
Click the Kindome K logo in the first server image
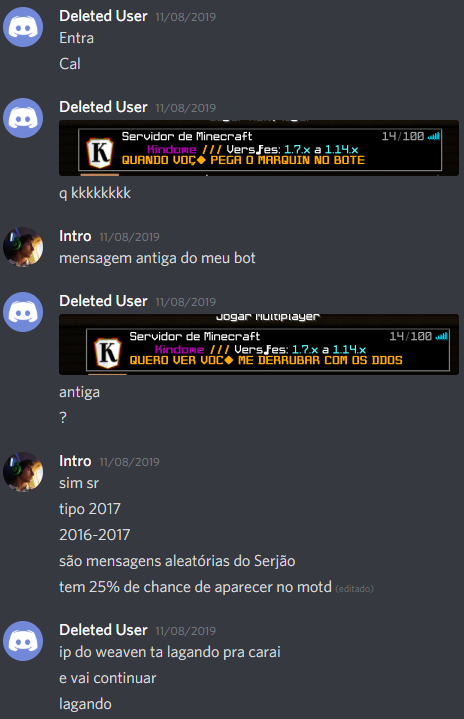100,153
